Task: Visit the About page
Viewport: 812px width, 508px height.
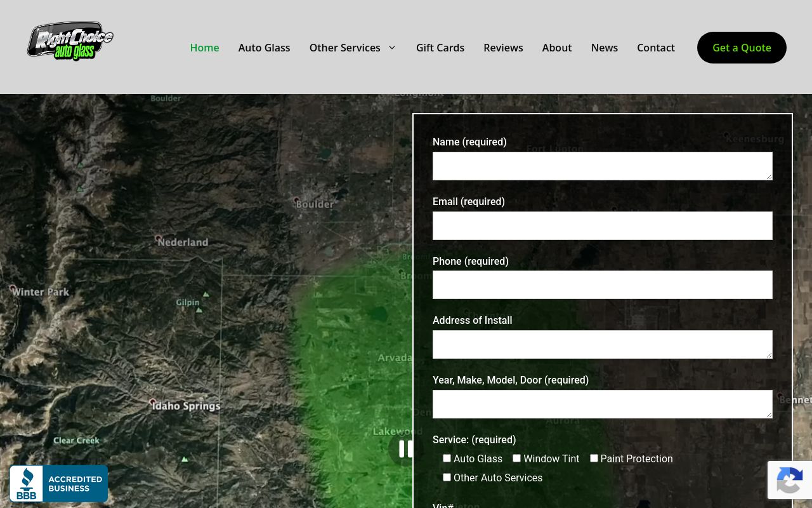Action: [557, 48]
